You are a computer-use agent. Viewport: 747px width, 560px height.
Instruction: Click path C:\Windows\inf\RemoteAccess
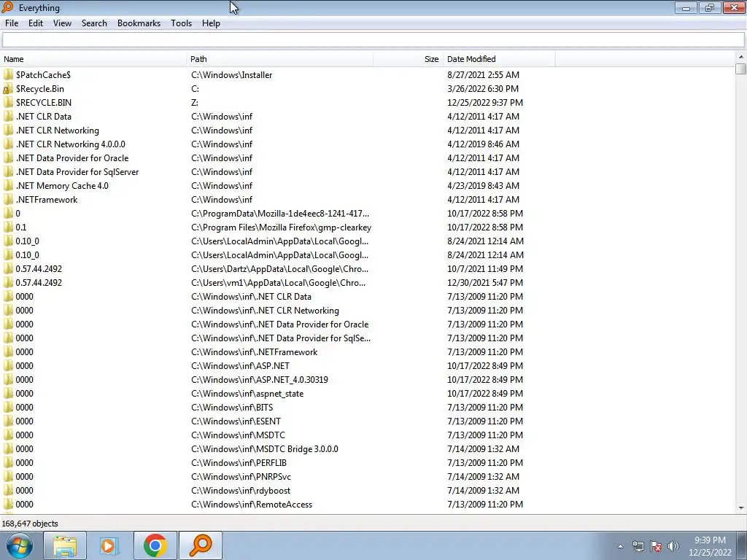coord(252,505)
